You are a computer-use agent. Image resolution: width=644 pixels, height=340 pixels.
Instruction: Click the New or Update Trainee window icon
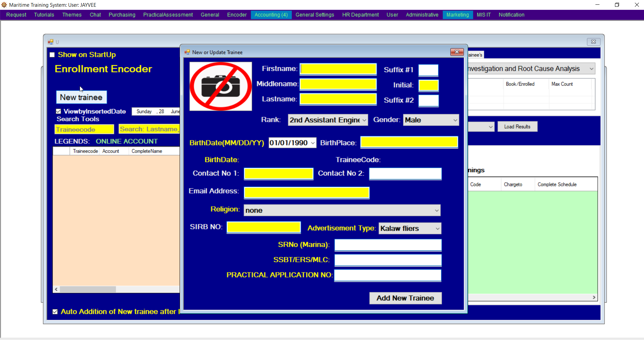(x=187, y=52)
